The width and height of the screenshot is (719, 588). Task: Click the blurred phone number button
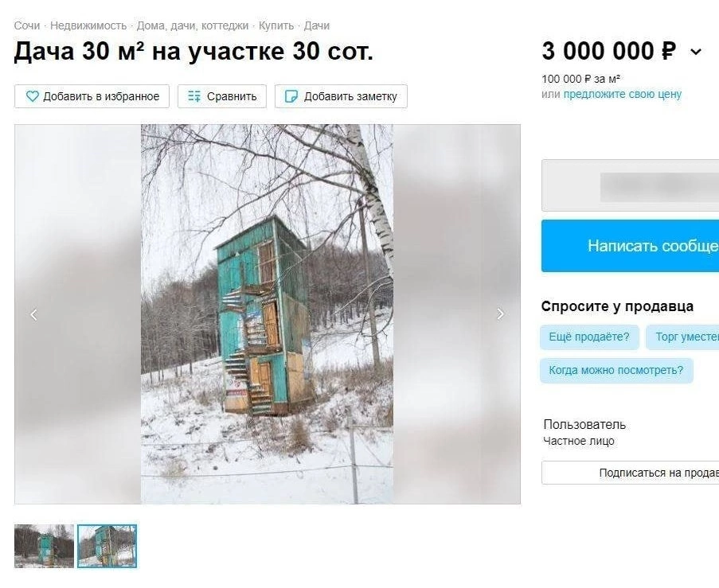pyautogui.click(x=630, y=185)
